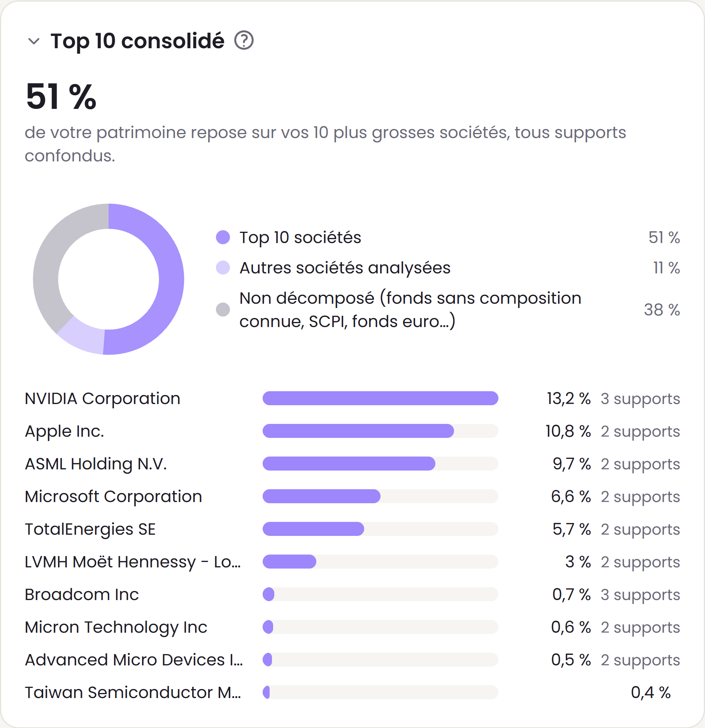Click NVIDIA's 3 supports label
705x728 pixels.
tap(640, 399)
